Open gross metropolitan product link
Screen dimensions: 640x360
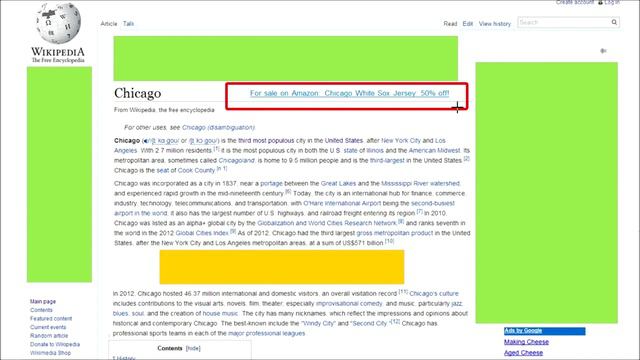pyautogui.click(x=395, y=233)
